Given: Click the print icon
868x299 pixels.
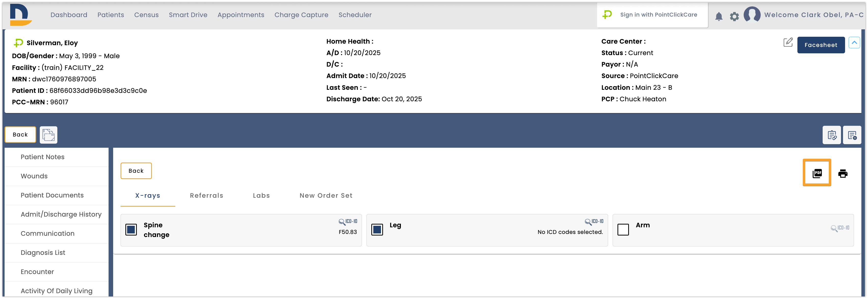Looking at the screenshot, I should pos(843,173).
